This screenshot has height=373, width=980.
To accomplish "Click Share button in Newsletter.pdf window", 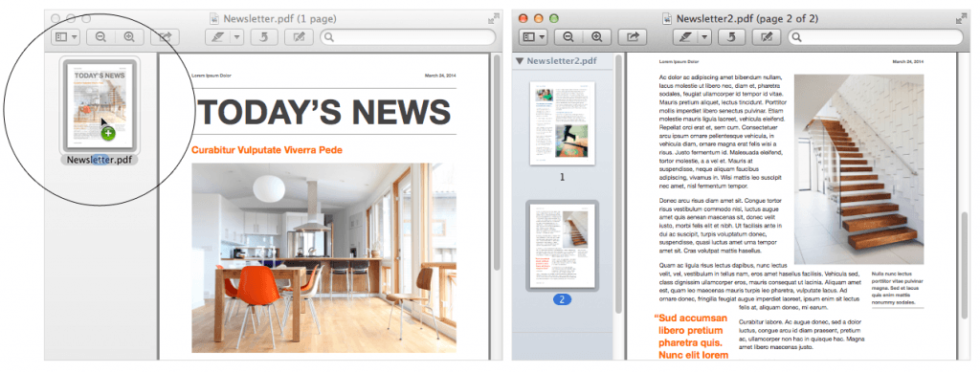I will (x=165, y=37).
